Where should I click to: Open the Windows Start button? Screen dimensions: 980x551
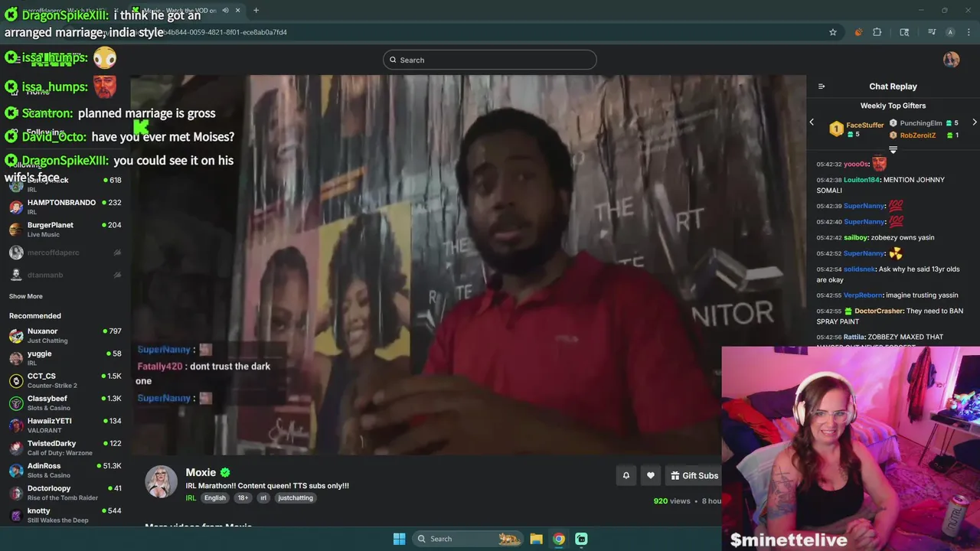pyautogui.click(x=399, y=539)
